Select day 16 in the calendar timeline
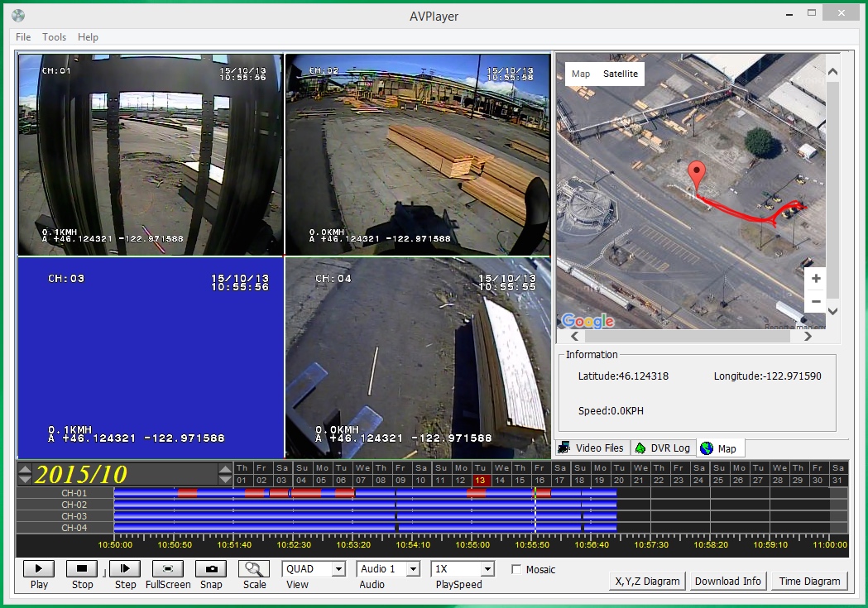 pos(540,481)
